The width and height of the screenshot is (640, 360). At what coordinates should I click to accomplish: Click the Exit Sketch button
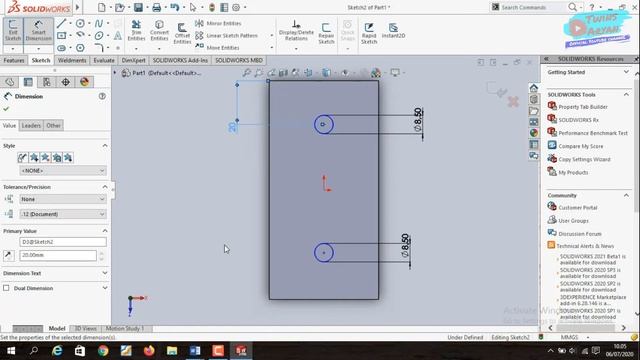[13, 31]
